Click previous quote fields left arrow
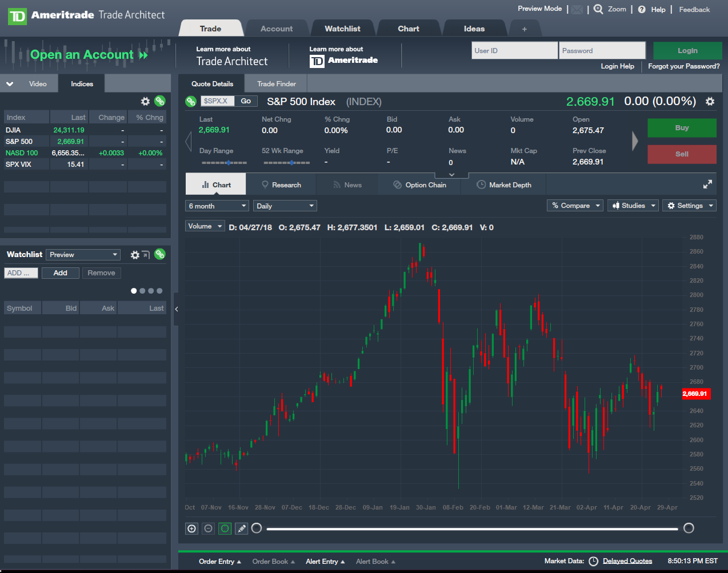The width and height of the screenshot is (728, 573). [x=189, y=141]
